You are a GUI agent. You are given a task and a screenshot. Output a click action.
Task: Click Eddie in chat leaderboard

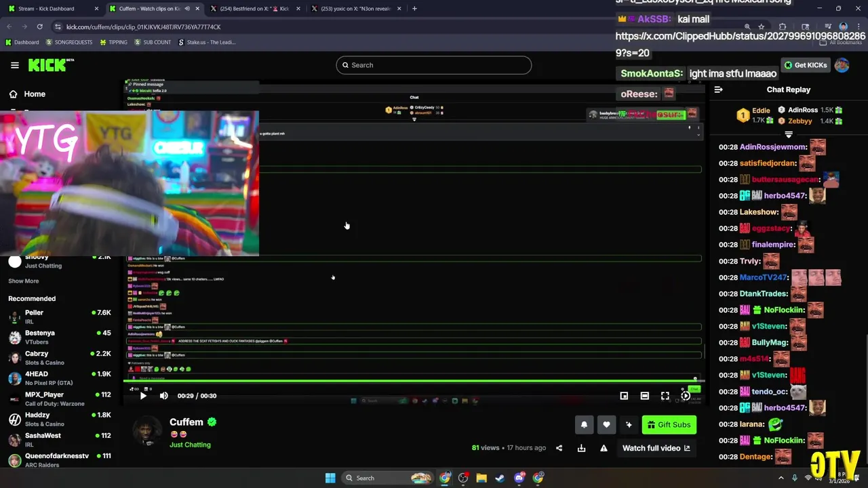click(x=761, y=110)
